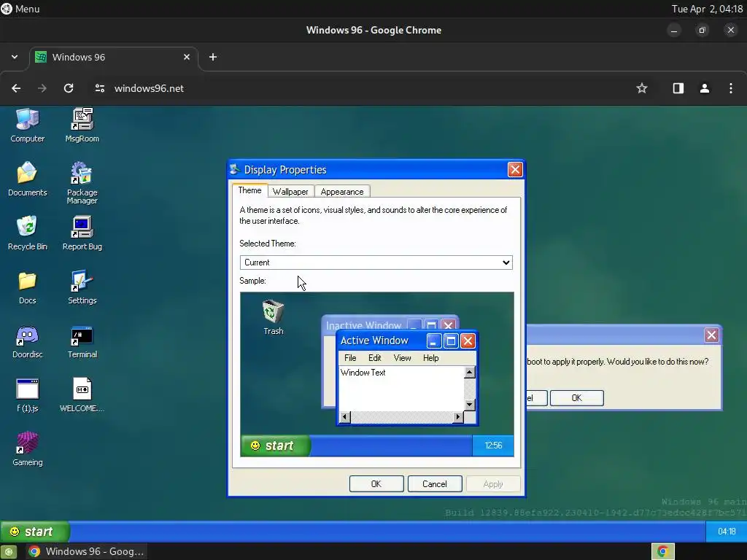Switch to the Appearance tab
This screenshot has width=747, height=560.
pyautogui.click(x=342, y=192)
